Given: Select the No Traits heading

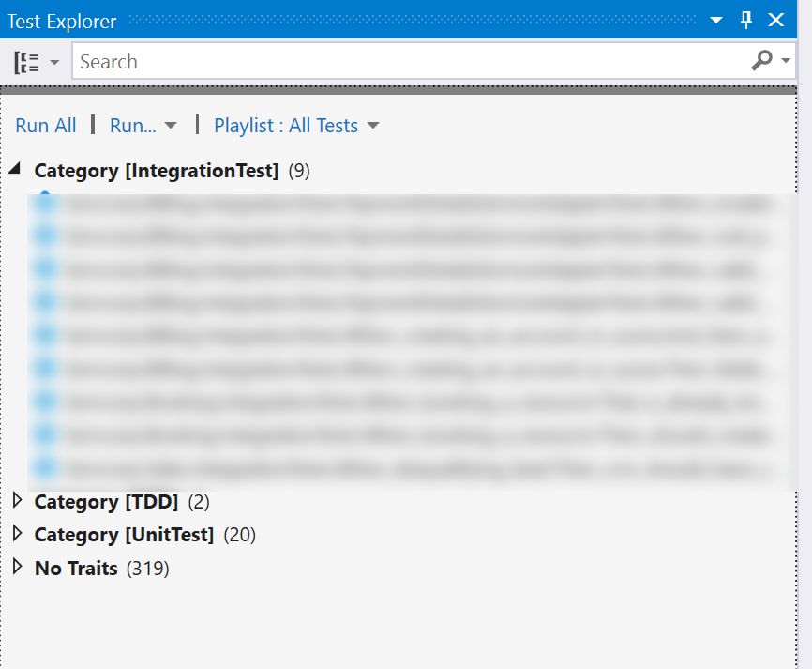Looking at the screenshot, I should [x=76, y=568].
